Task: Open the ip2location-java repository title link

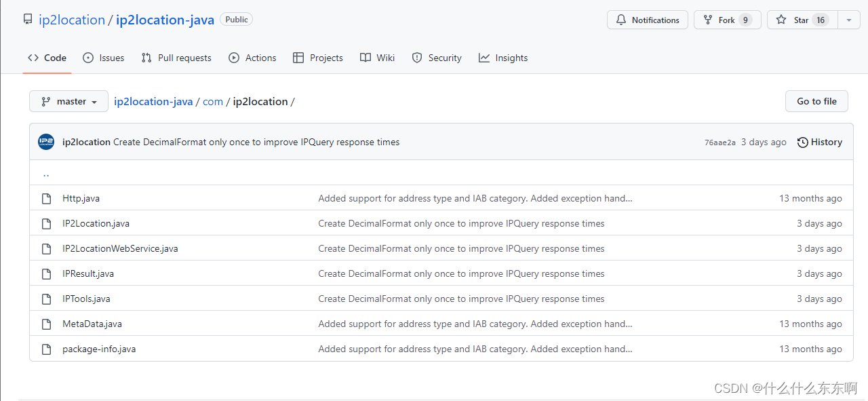Action: pos(165,20)
